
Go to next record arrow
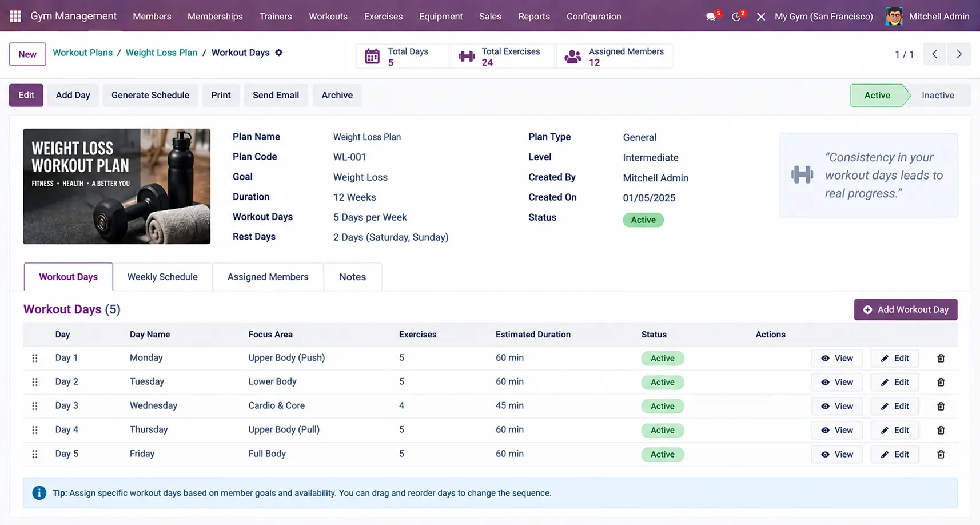(x=959, y=54)
